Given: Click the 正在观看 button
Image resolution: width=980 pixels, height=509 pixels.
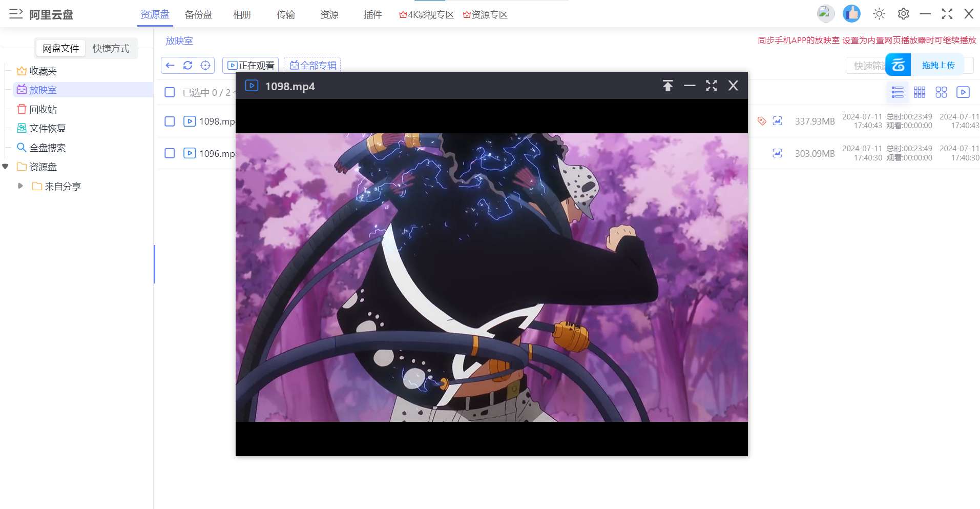Looking at the screenshot, I should tap(251, 65).
